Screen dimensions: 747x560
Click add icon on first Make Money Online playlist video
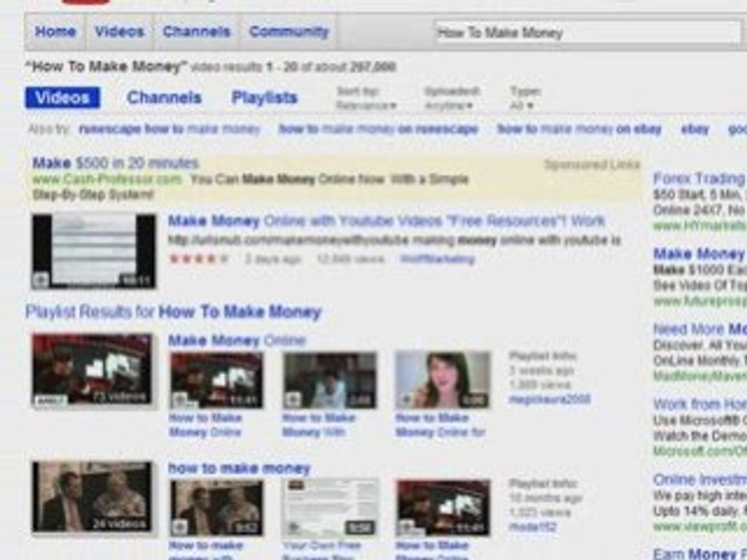pyautogui.click(x=179, y=400)
